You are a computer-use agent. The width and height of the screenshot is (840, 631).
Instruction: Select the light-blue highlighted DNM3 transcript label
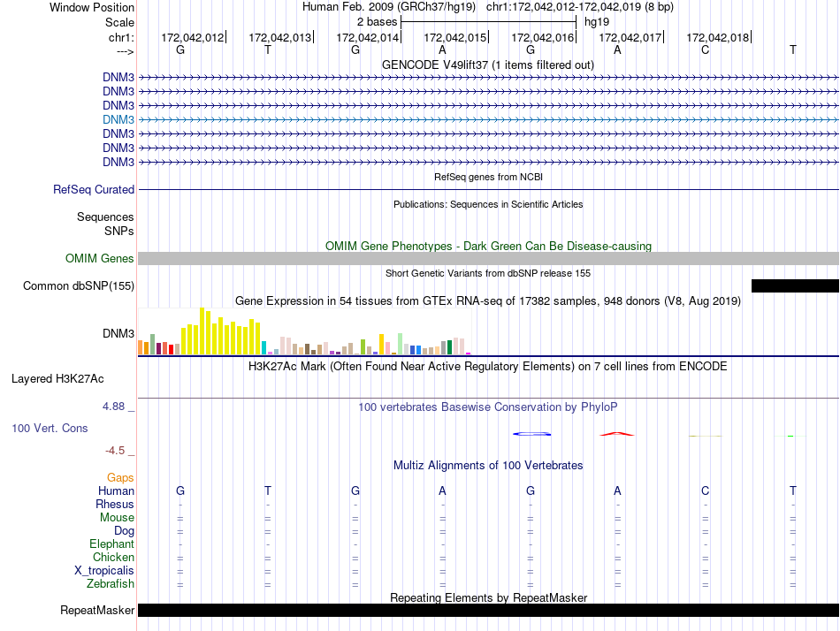pyautogui.click(x=118, y=119)
